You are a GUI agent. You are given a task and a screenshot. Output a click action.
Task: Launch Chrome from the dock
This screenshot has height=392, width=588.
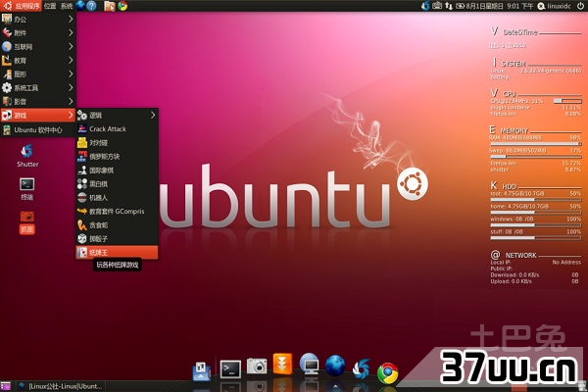click(387, 372)
